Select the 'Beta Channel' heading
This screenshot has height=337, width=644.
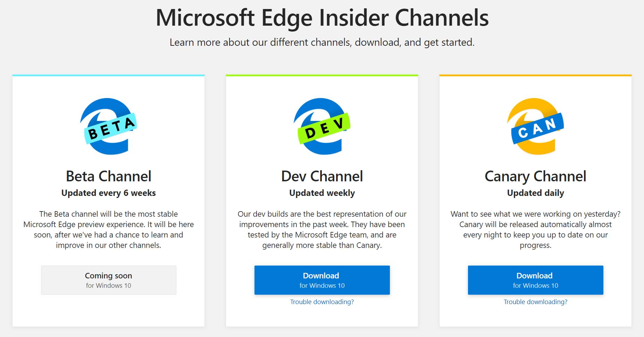108,176
